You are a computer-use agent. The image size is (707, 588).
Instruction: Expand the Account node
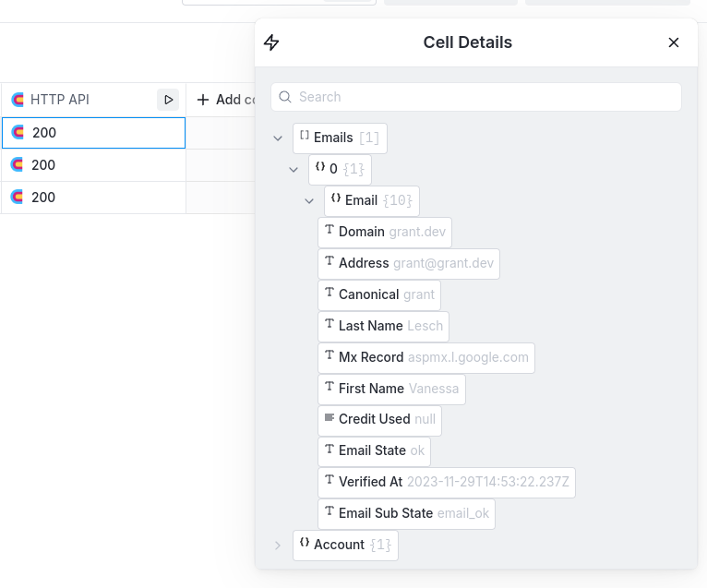click(x=278, y=546)
